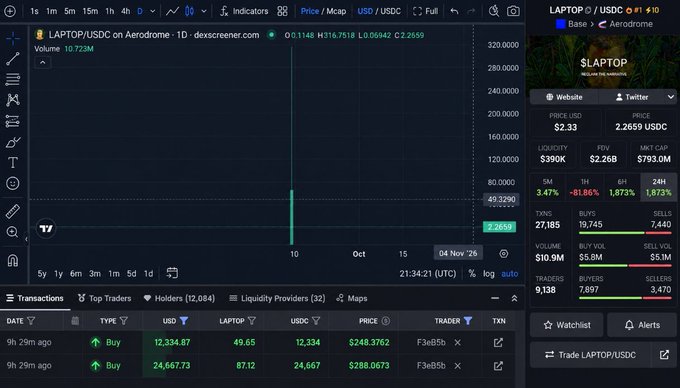
Task: Activate the zoom in tool
Action: (13, 232)
